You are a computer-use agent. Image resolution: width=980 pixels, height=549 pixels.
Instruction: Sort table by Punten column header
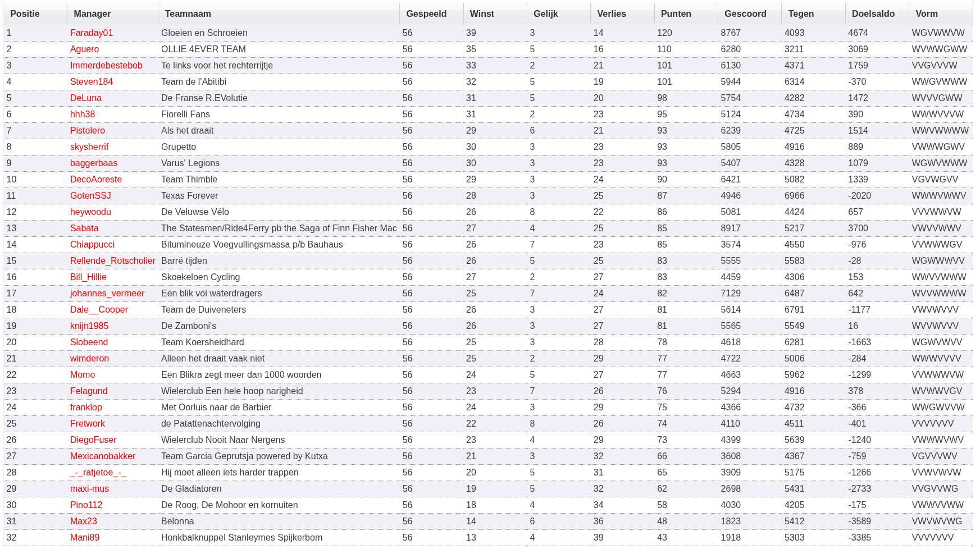click(x=676, y=14)
